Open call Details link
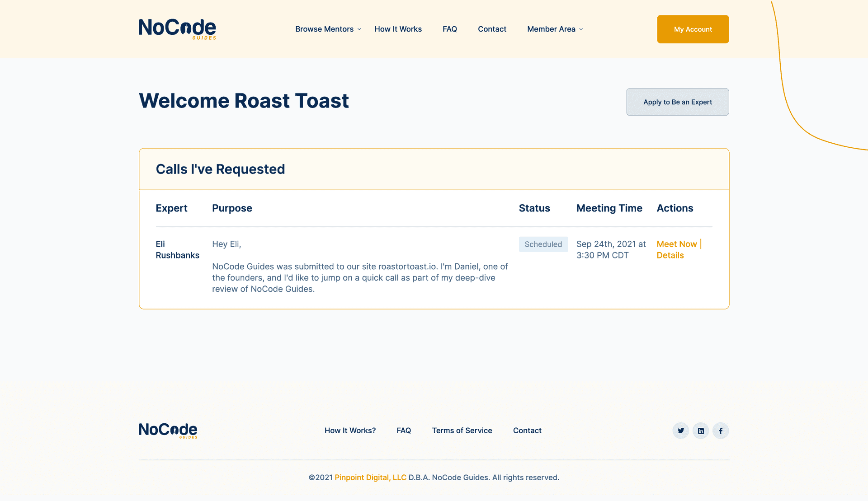This screenshot has height=501, width=868. [x=670, y=255]
